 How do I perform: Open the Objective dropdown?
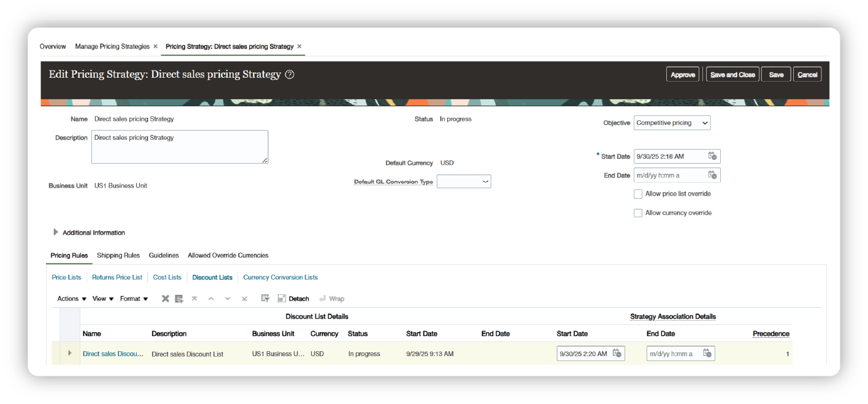[704, 123]
